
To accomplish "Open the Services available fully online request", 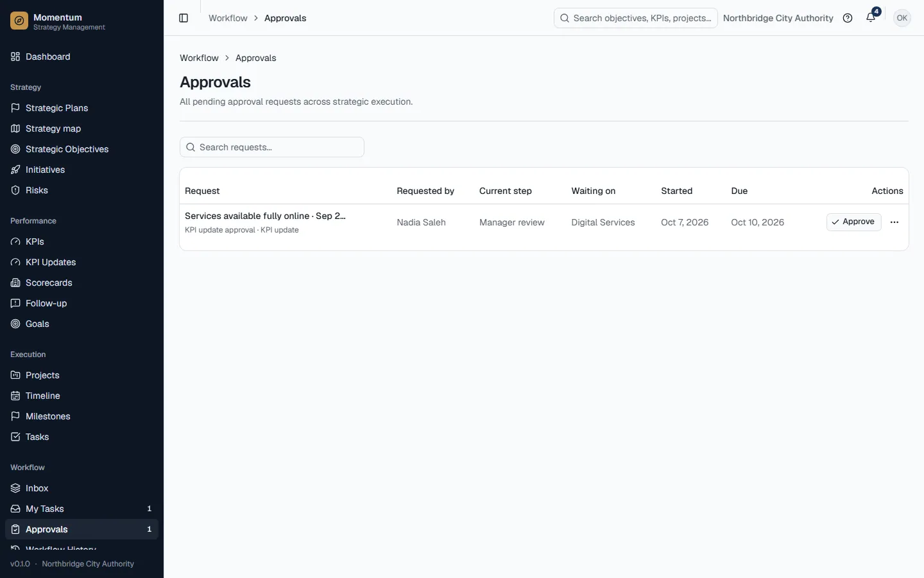I will [x=265, y=216].
